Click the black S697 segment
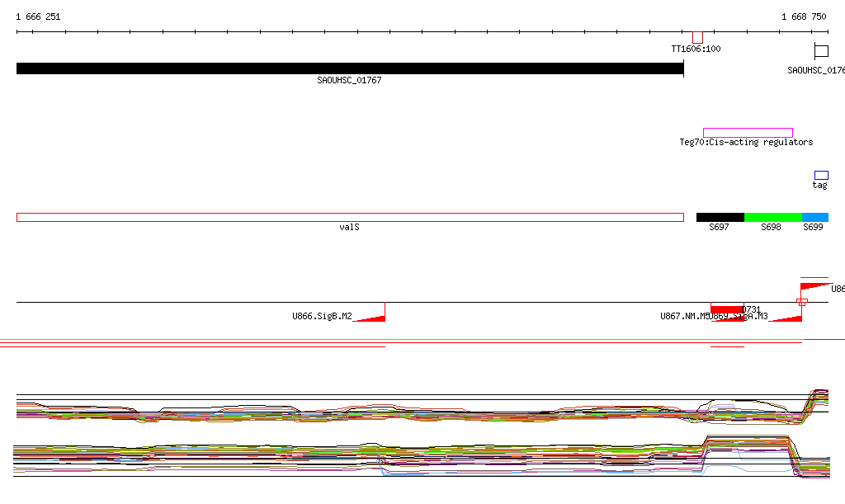Screen dimensions: 845x504 [x=720, y=218]
